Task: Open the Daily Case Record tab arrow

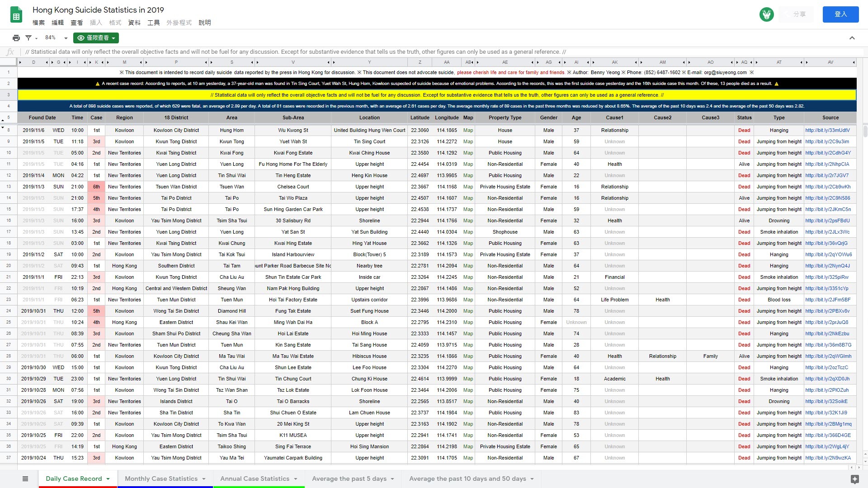Action: click(108, 479)
